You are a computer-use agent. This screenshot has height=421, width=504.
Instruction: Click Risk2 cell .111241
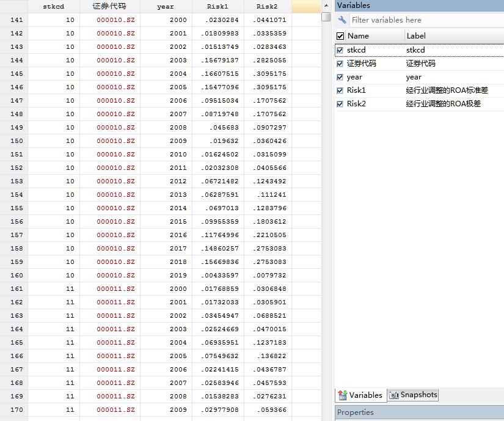point(268,195)
